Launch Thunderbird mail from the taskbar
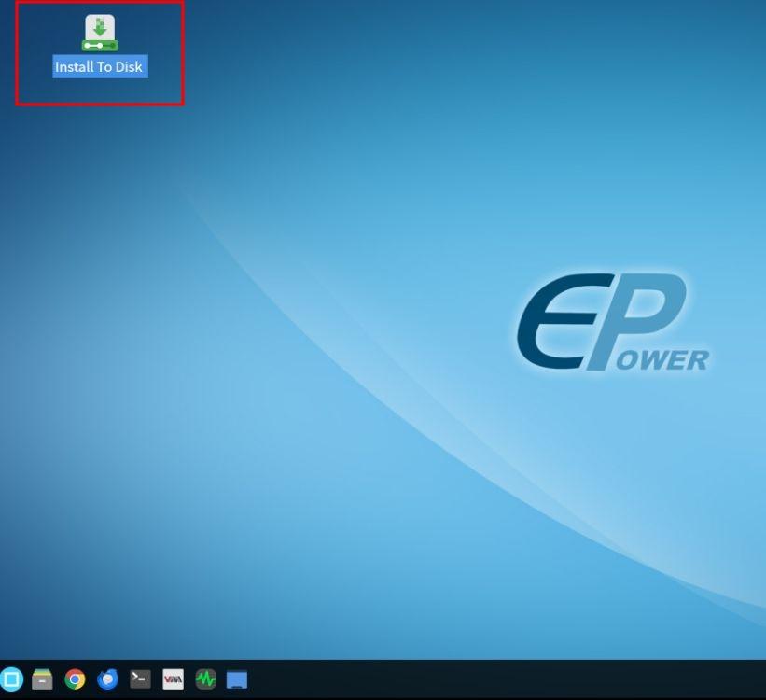Screen dimensions: 766x700 [107, 679]
